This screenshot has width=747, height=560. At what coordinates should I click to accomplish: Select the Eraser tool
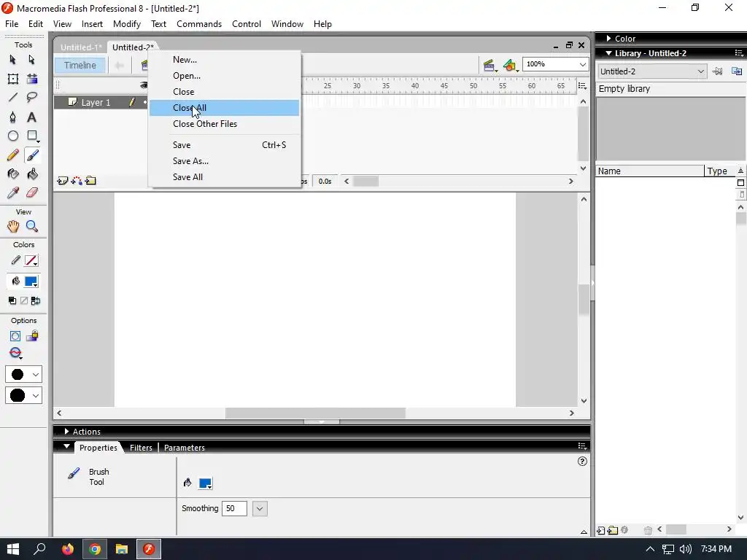(32, 192)
